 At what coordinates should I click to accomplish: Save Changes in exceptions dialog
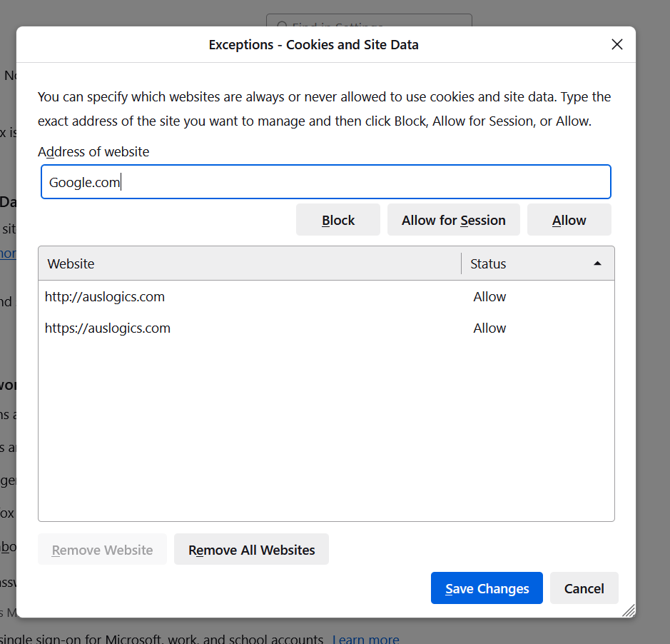[487, 588]
